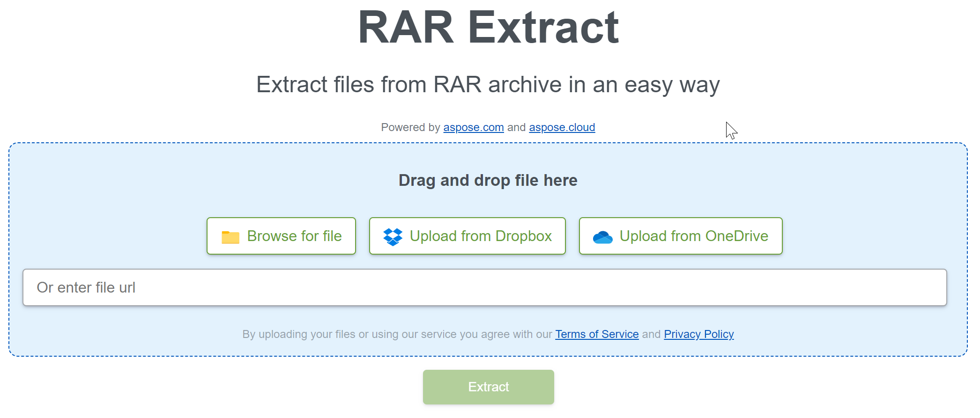View the Privacy Policy link
The image size is (980, 418).
point(698,334)
